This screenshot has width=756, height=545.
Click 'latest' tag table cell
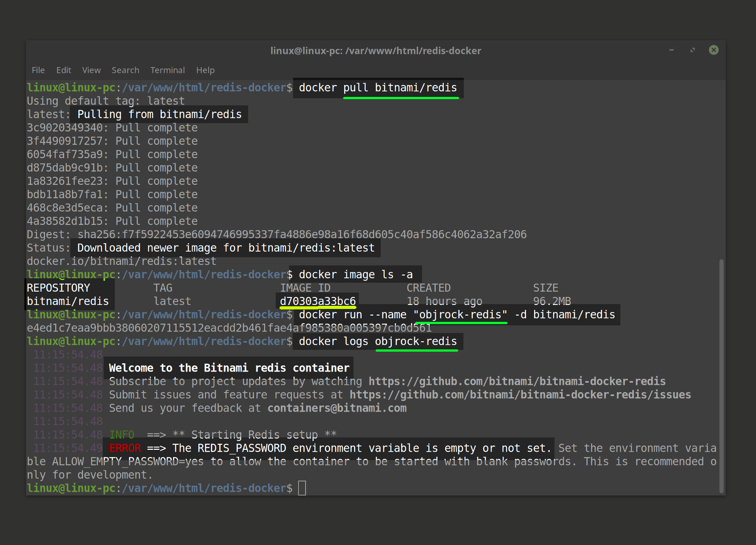(172, 301)
